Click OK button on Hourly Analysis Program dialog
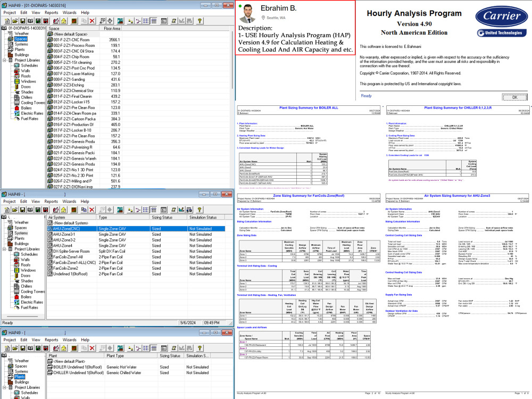The width and height of the screenshot is (532, 399). [514, 97]
